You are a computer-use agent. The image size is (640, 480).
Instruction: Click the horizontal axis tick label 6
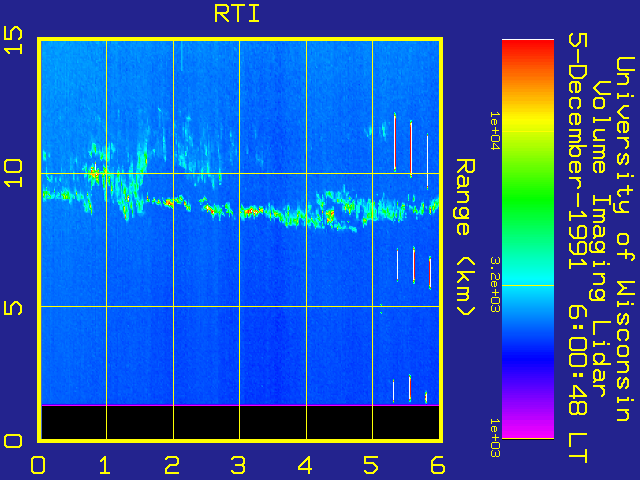click(x=438, y=465)
